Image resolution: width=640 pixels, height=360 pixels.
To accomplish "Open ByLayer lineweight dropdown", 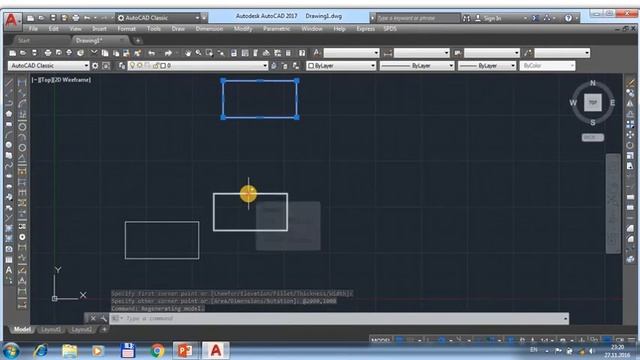I will [487, 66].
